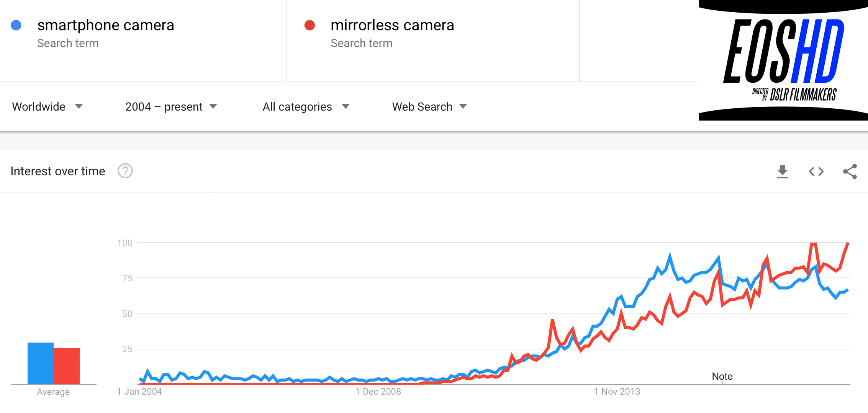
Task: Select the red mirrorless camera dot
Action: 310,25
